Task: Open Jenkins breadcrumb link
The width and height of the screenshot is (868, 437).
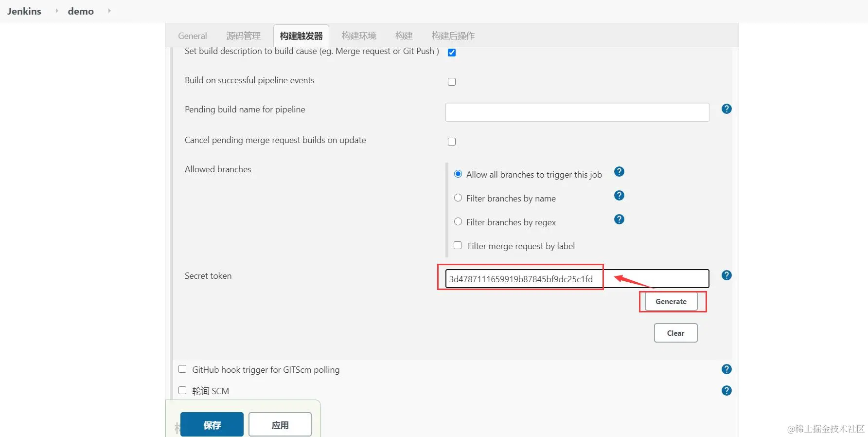Action: 24,11
